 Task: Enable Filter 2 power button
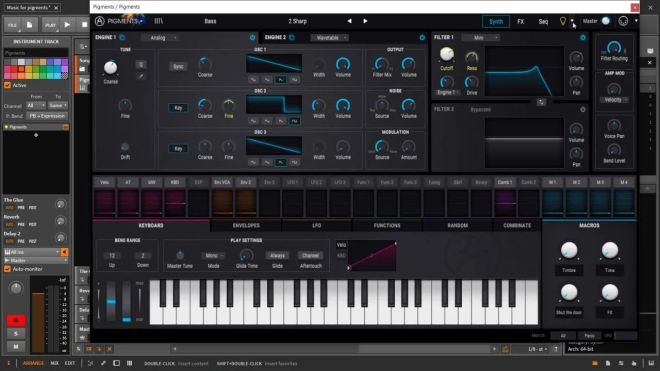pyautogui.click(x=583, y=109)
